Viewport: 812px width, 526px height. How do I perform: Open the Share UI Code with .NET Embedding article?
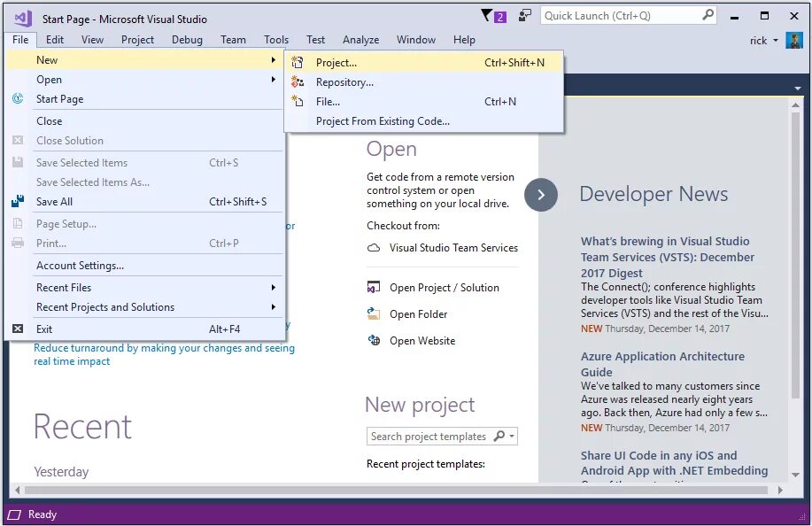[x=674, y=463]
